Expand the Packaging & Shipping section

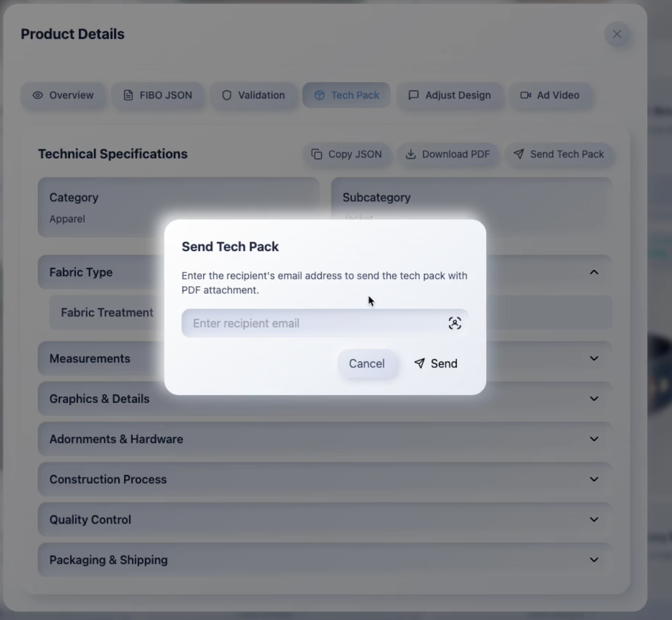pos(593,559)
